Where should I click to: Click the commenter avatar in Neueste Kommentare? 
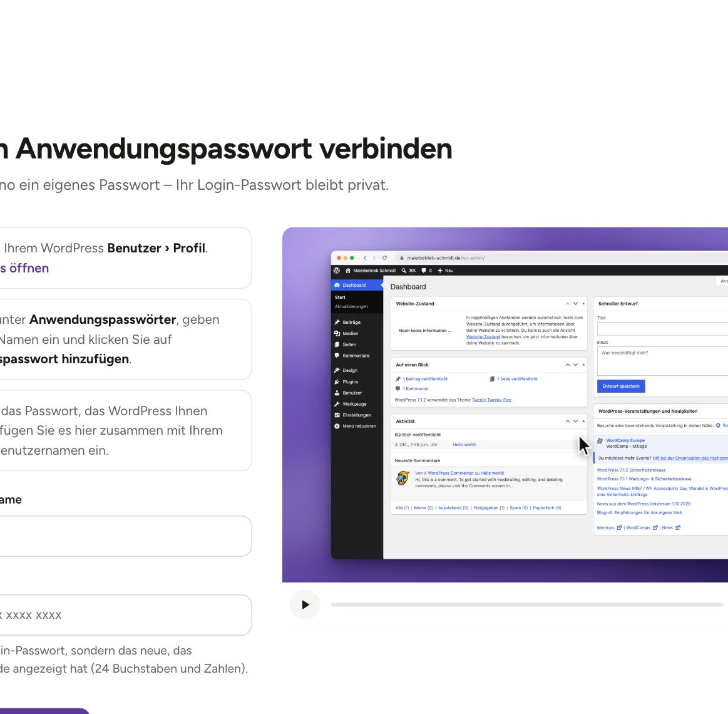[x=402, y=478]
